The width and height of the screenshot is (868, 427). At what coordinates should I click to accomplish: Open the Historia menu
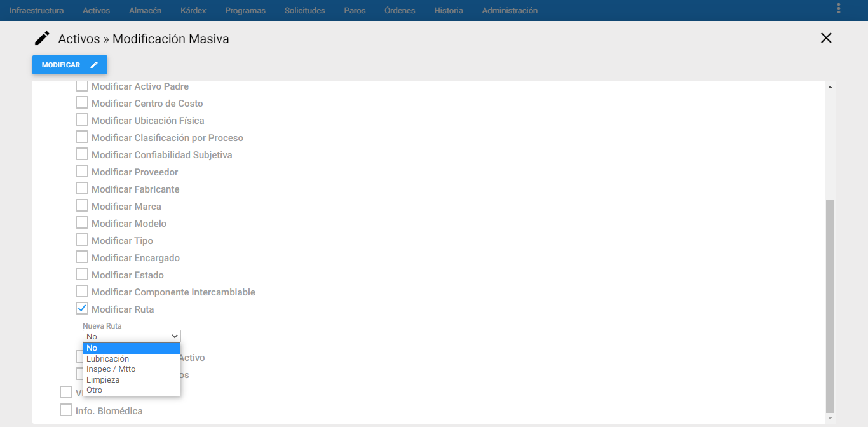pos(449,11)
